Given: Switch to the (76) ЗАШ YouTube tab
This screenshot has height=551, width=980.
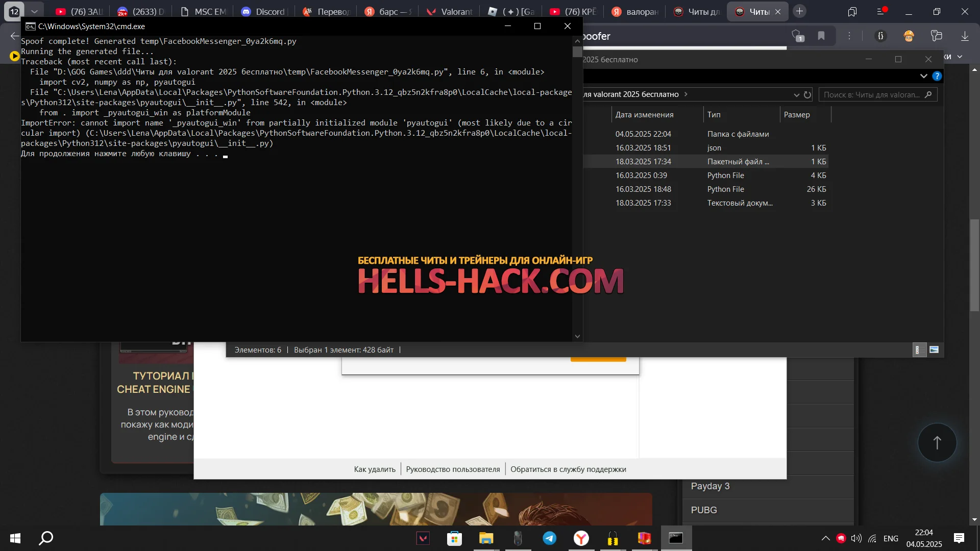Looking at the screenshot, I should (80, 11).
